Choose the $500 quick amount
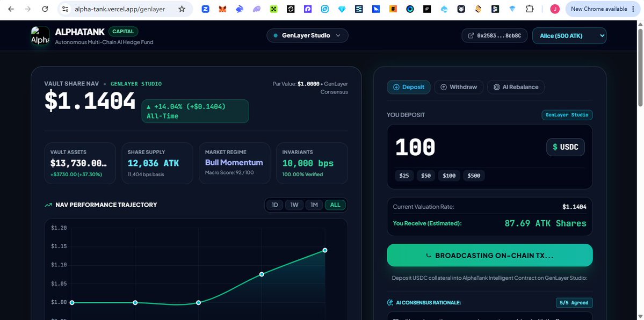 click(x=474, y=176)
